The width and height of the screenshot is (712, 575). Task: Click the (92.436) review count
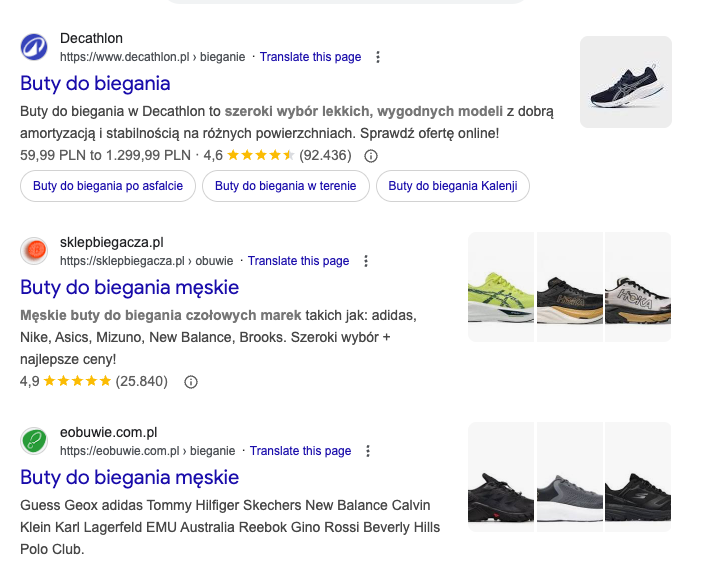pos(325,156)
